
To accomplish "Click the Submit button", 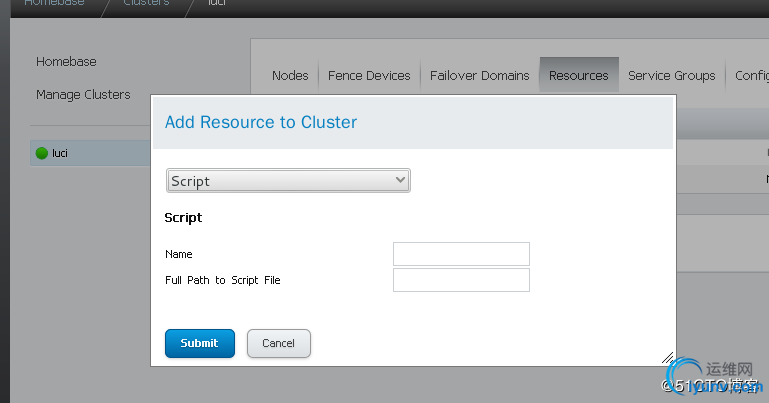I will point(199,343).
